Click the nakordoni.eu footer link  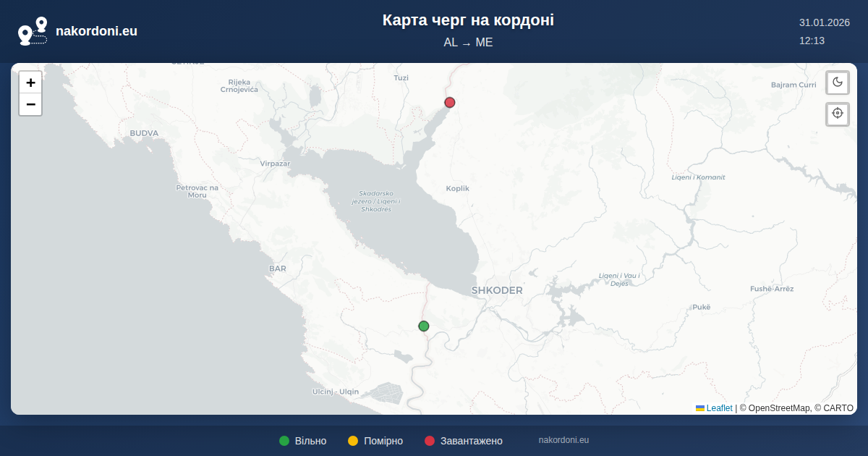click(x=563, y=440)
